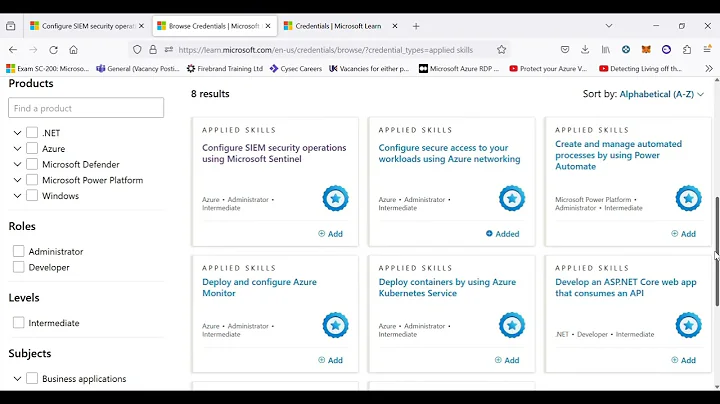Add the Azure Kubernetes Service credential
The image size is (720, 404).
tap(507, 360)
